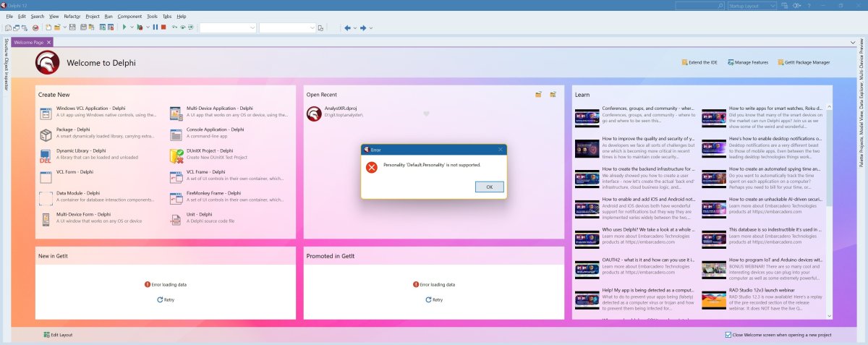The height and width of the screenshot is (345, 868).
Task: Expand the Run button dropdown arrow
Action: (132, 27)
